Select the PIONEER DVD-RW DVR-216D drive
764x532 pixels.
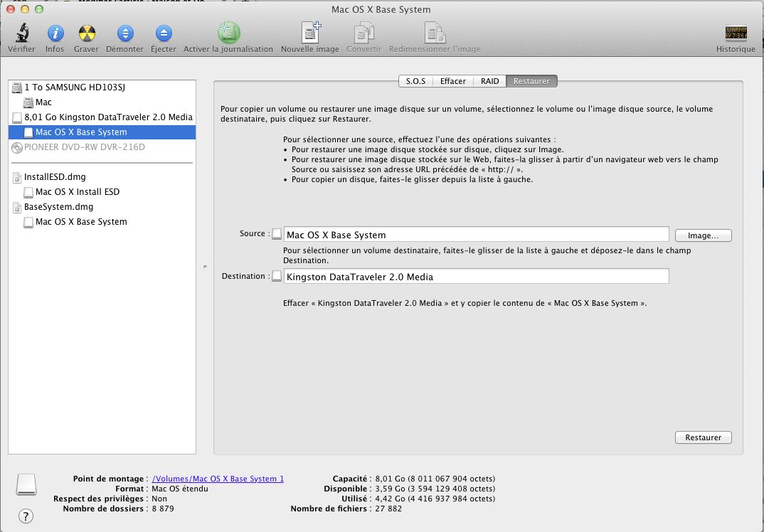pyautogui.click(x=102, y=147)
